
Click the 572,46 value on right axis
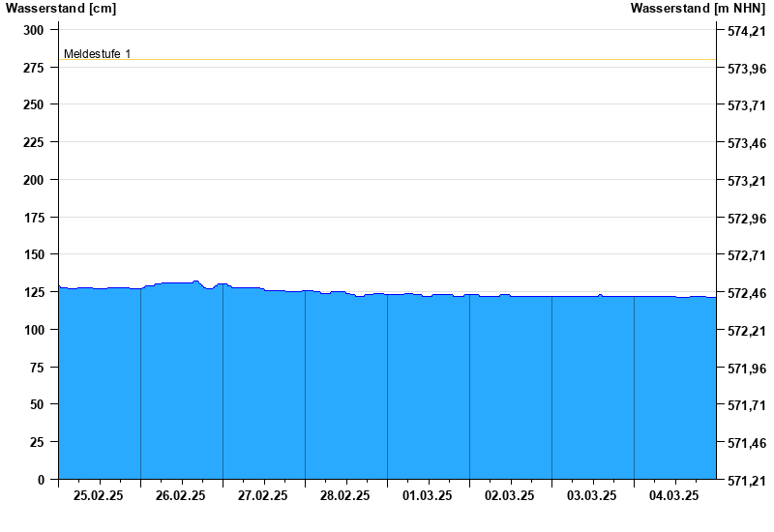[747, 293]
